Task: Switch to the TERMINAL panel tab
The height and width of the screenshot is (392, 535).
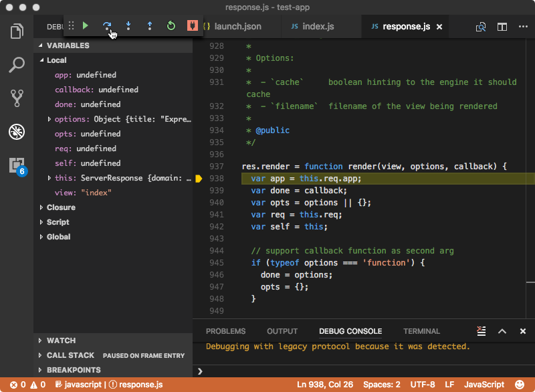Action: tap(422, 331)
